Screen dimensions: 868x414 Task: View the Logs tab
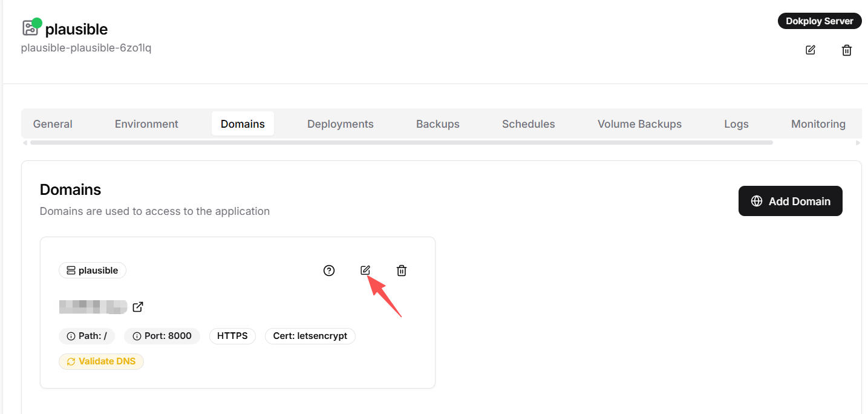(x=736, y=124)
